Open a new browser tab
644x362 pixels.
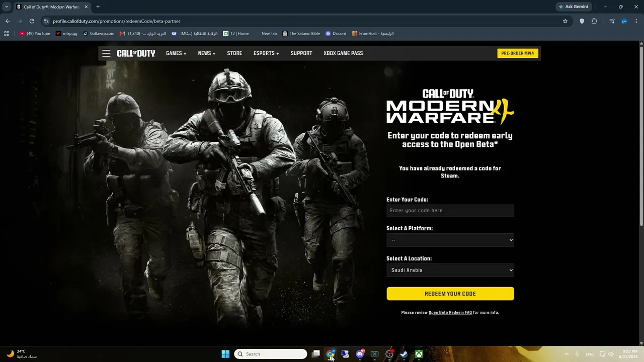(x=98, y=7)
